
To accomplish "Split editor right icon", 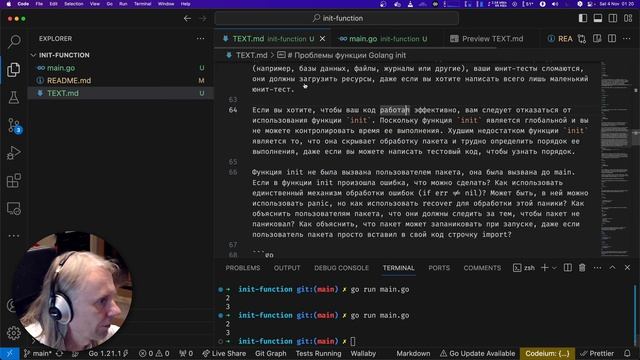I will tap(612, 39).
